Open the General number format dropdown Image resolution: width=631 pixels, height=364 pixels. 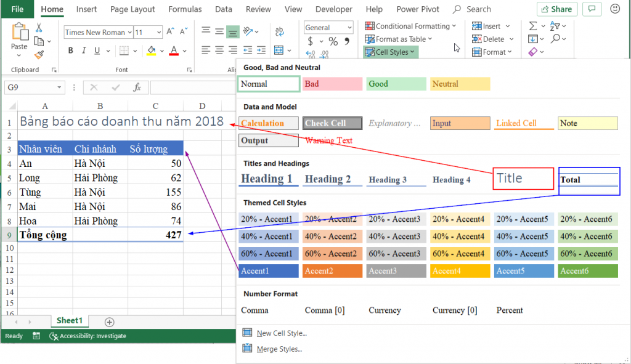pyautogui.click(x=349, y=27)
